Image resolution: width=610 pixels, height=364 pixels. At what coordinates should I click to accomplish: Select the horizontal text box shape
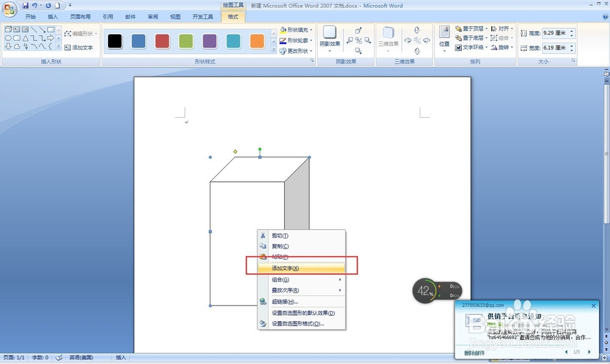pyautogui.click(x=16, y=29)
